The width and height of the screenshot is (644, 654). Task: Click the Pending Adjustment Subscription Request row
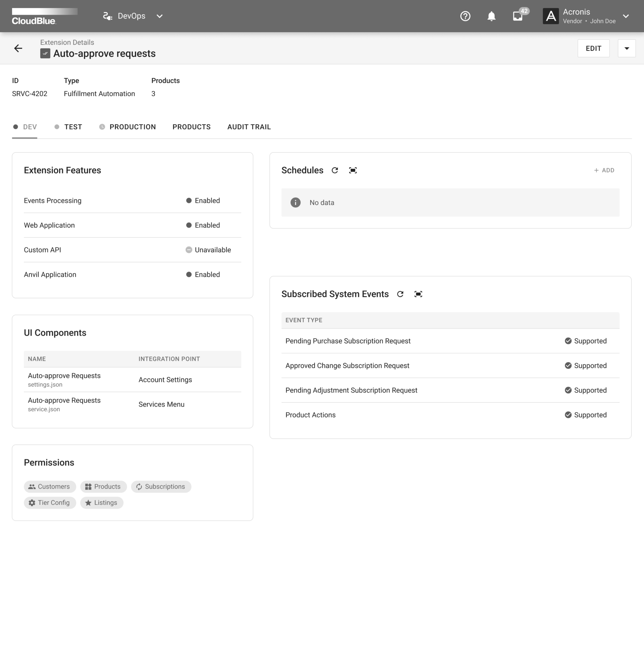coord(450,390)
